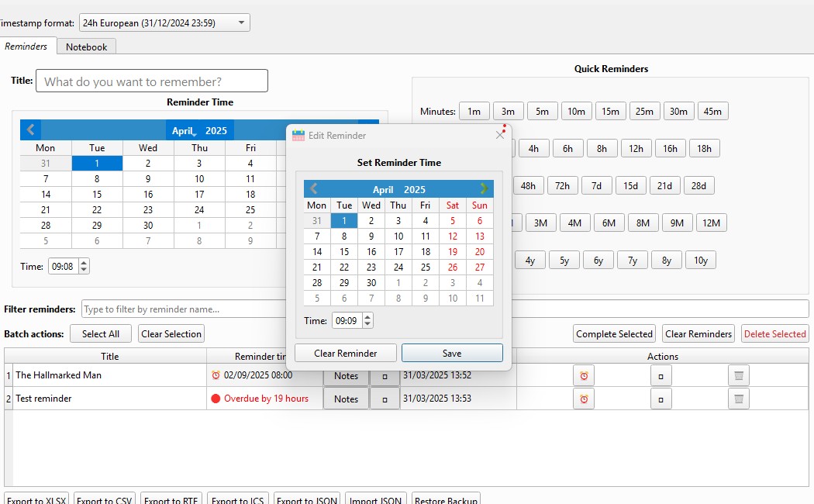Click Export to ICS button
The width and height of the screenshot is (814, 504).
point(238,499)
